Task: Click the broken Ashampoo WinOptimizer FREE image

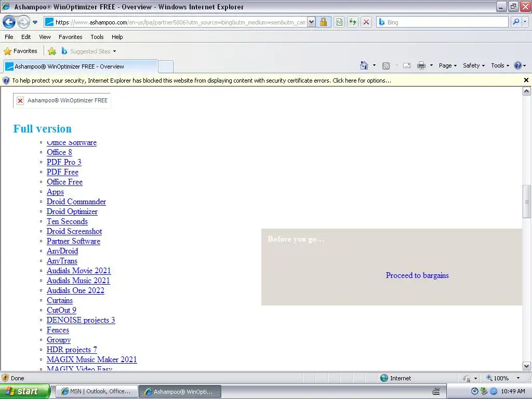Action: (62, 100)
